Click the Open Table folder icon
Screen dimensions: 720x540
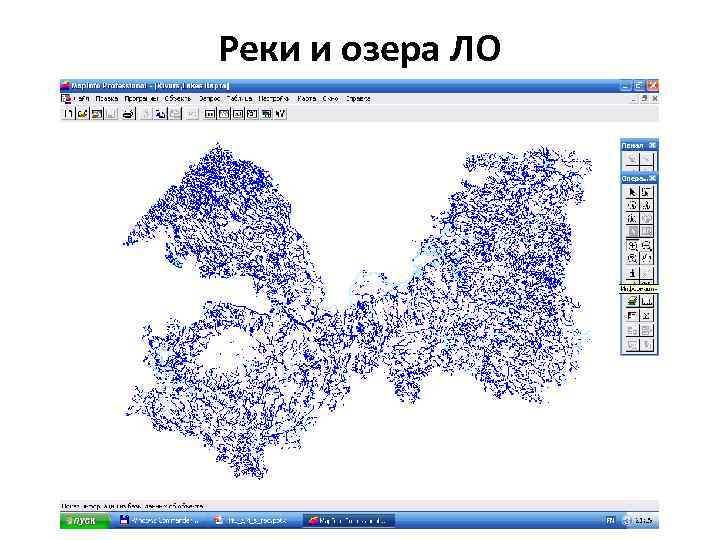[83, 113]
